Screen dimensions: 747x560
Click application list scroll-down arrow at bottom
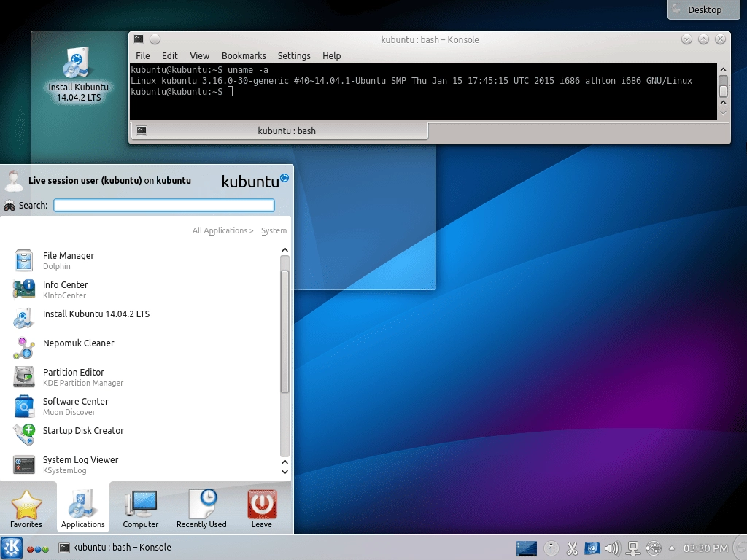285,472
